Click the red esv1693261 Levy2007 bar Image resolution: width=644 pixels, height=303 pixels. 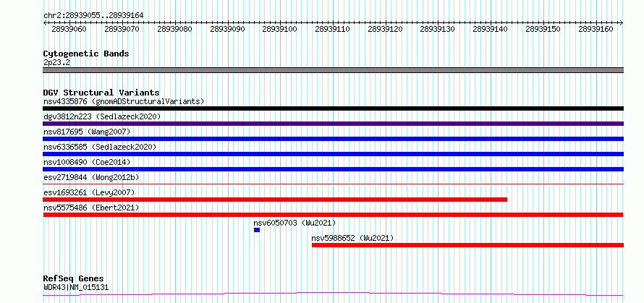click(x=275, y=200)
